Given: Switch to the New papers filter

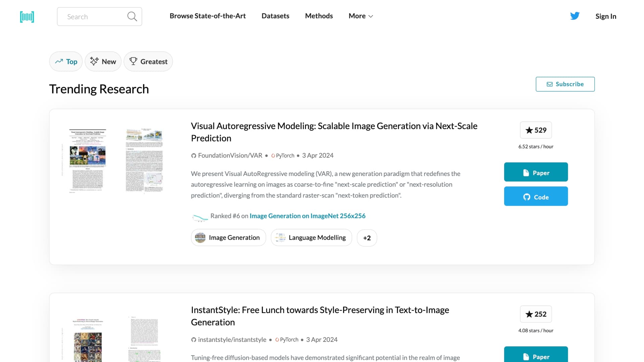Looking at the screenshot, I should click(x=103, y=61).
